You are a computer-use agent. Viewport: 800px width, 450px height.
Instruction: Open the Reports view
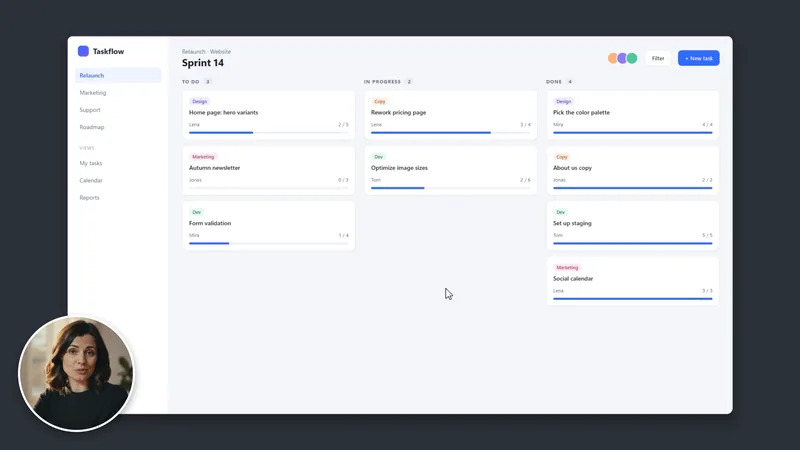89,198
